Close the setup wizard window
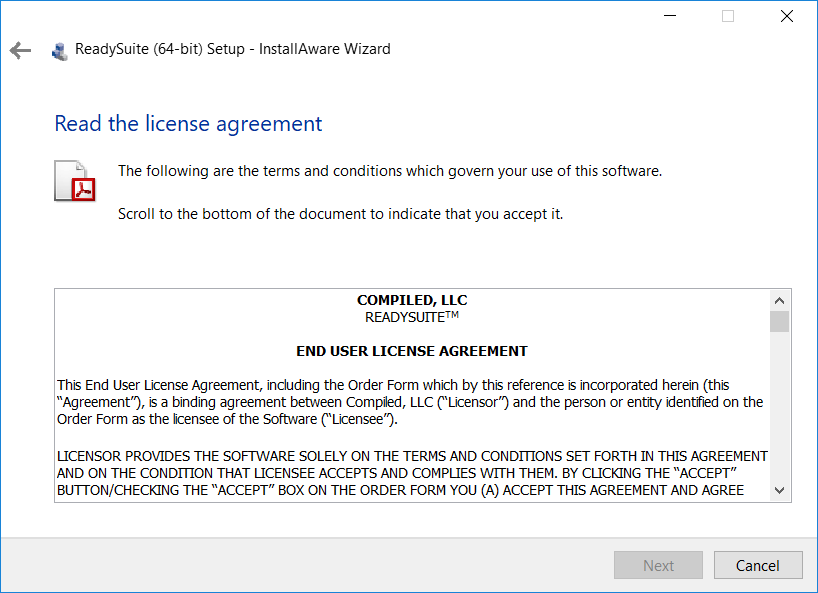The width and height of the screenshot is (818, 593). coord(787,16)
